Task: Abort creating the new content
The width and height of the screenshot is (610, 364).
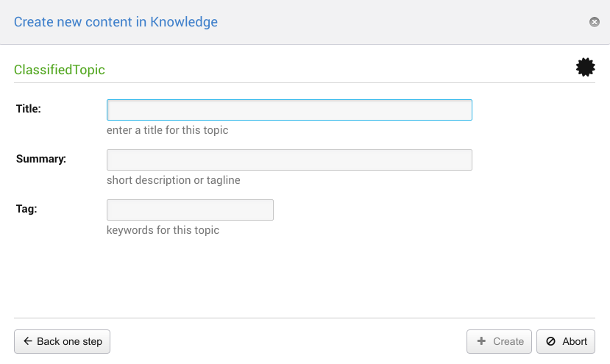Action: click(566, 341)
